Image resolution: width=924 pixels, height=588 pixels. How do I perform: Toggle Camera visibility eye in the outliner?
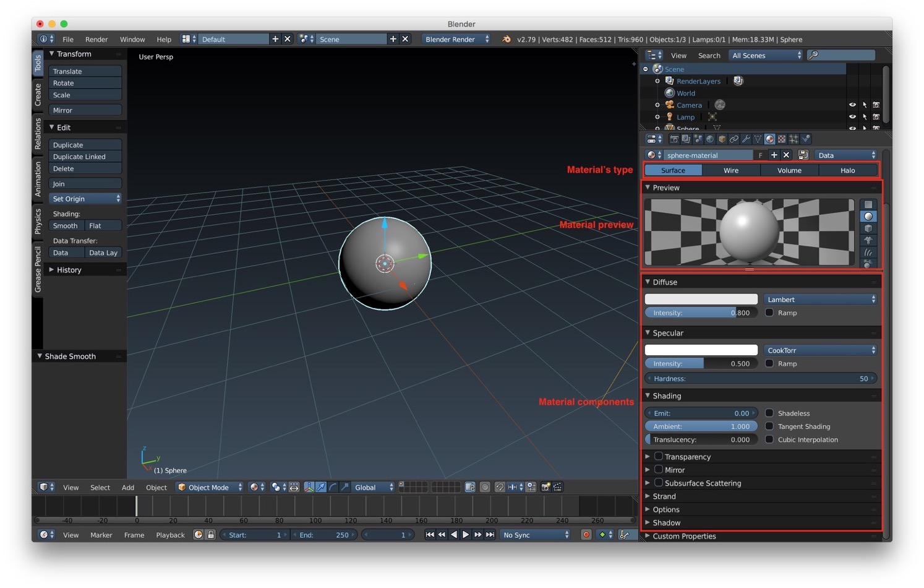(852, 105)
